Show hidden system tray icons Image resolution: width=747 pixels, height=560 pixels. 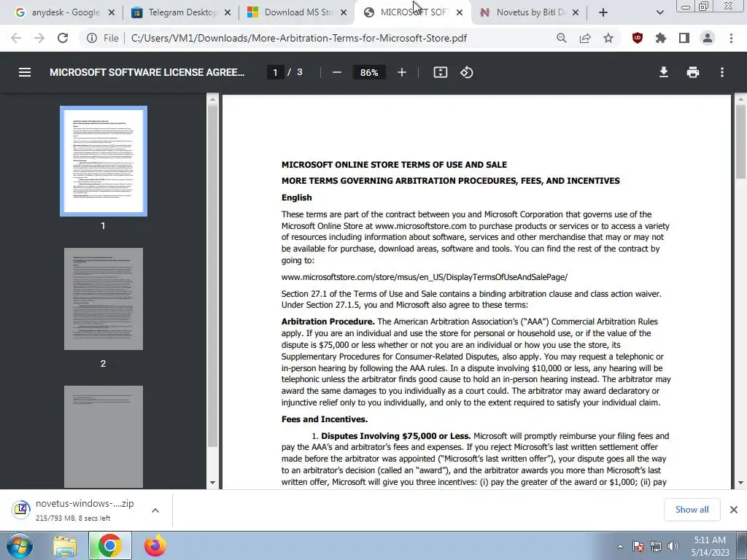click(x=620, y=546)
